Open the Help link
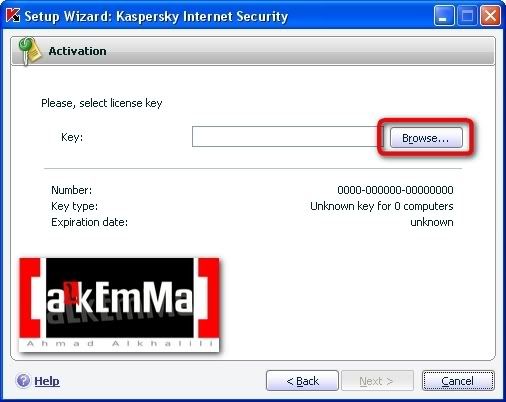Image resolution: width=506 pixels, height=402 pixels. coord(47,381)
